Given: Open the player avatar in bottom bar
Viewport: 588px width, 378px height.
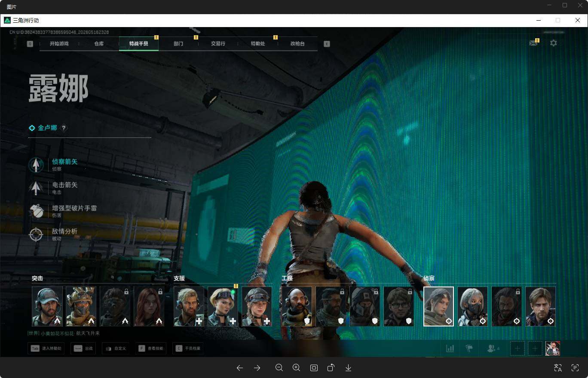Looking at the screenshot, I should tap(553, 348).
